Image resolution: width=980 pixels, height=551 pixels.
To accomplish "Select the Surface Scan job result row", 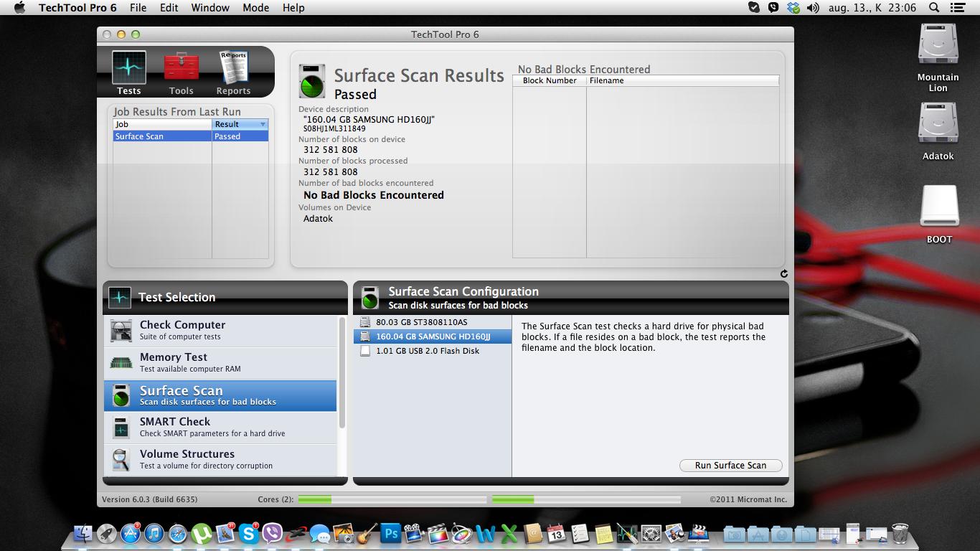I will [191, 136].
